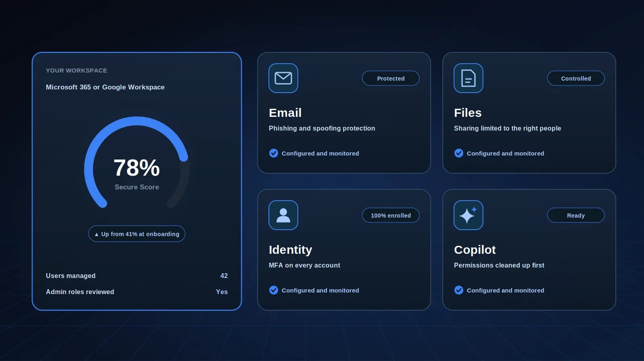
Task: Click the users managed value 42
Action: [x=224, y=276]
